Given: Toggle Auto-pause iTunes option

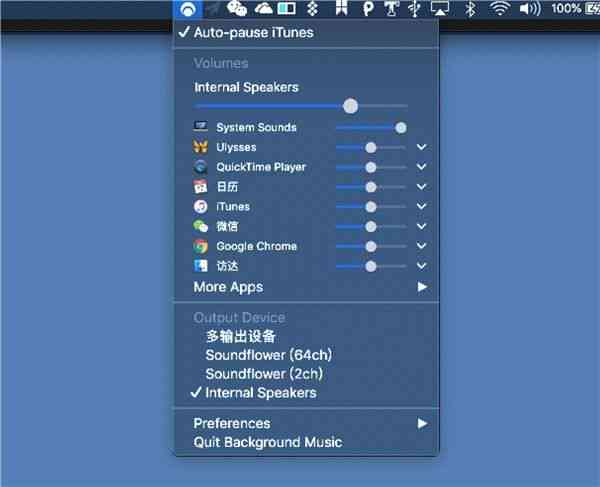Looking at the screenshot, I should 306,33.
